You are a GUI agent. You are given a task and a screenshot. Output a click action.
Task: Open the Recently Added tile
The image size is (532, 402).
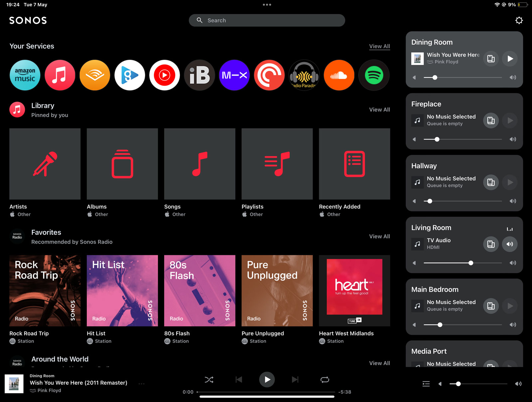[x=354, y=164]
